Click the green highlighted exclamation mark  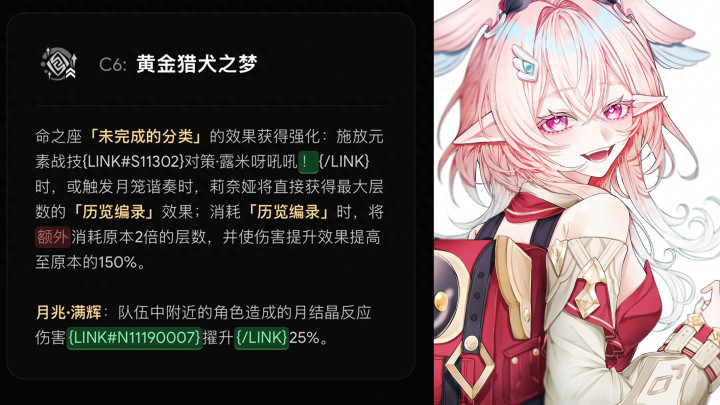308,162
